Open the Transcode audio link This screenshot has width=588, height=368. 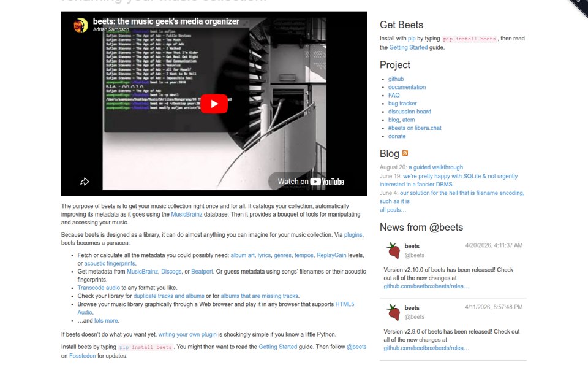click(99, 288)
